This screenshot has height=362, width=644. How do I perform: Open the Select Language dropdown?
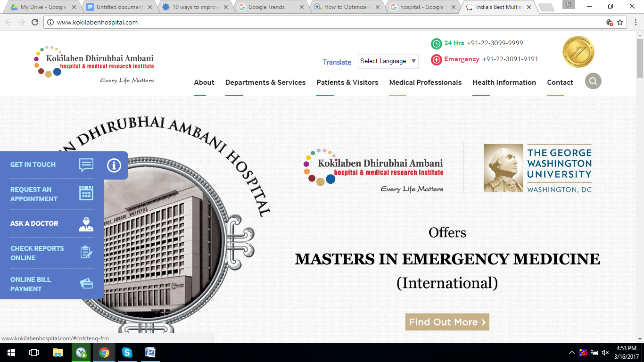388,61
